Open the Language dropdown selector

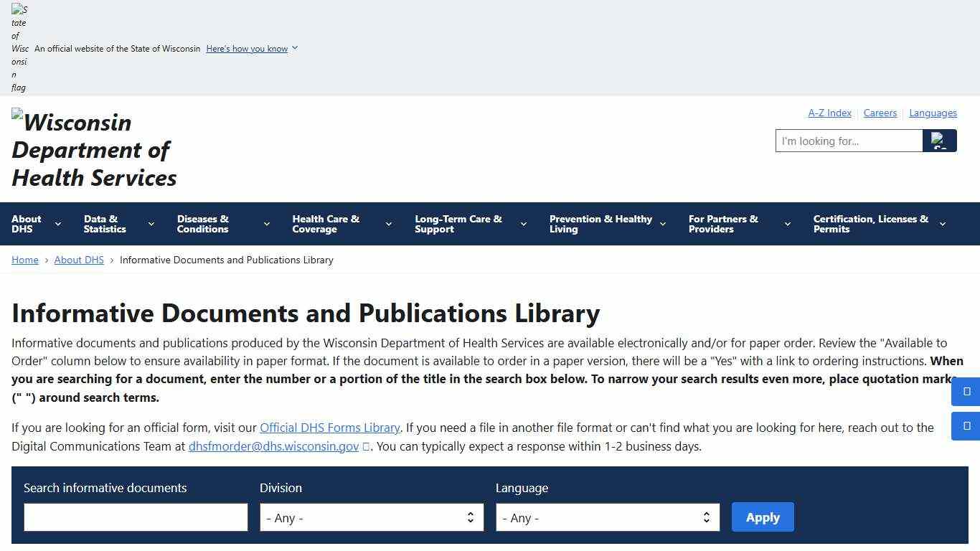pos(606,517)
